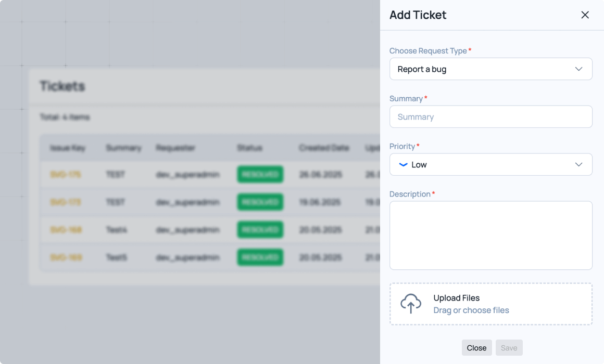604x364 pixels.
Task: Click the Requester column header
Action: 175,148
